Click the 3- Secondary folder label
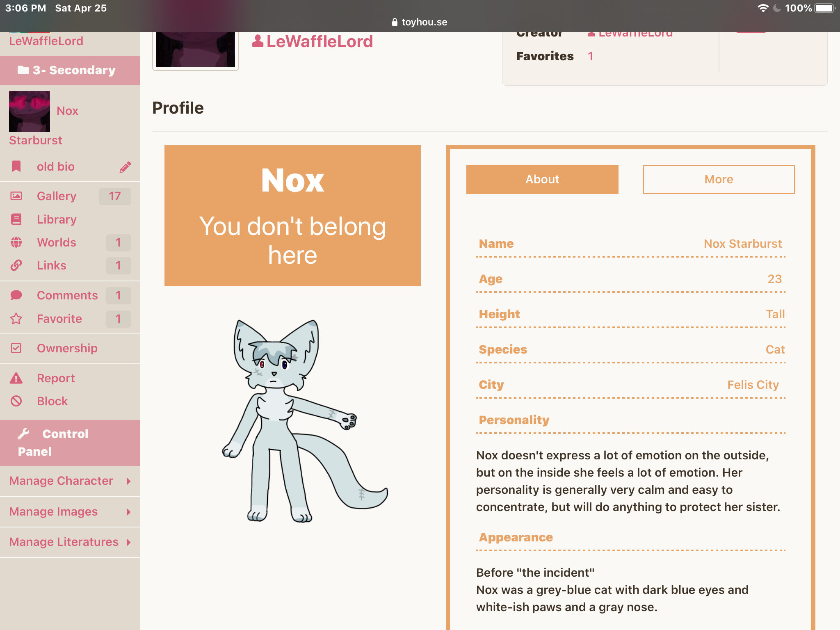 coord(69,71)
